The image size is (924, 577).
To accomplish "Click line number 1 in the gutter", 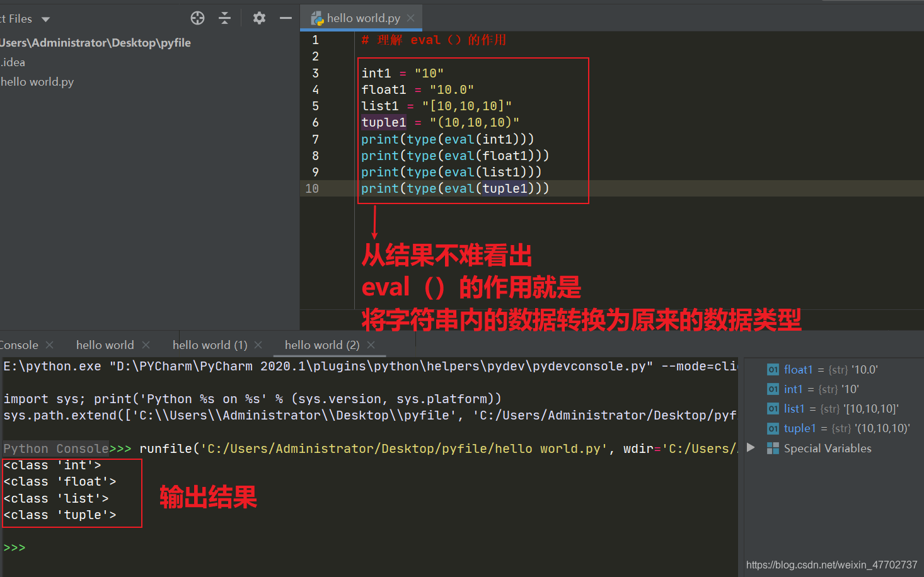I will click(x=315, y=40).
